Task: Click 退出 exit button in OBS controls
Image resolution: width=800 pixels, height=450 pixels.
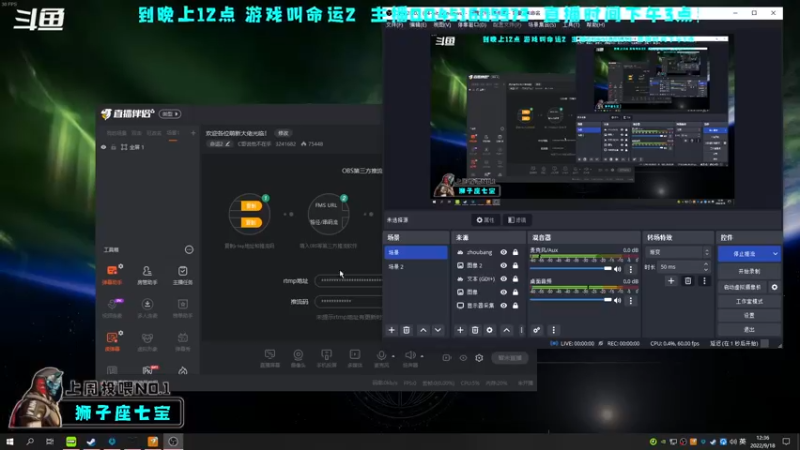Action: [749, 330]
